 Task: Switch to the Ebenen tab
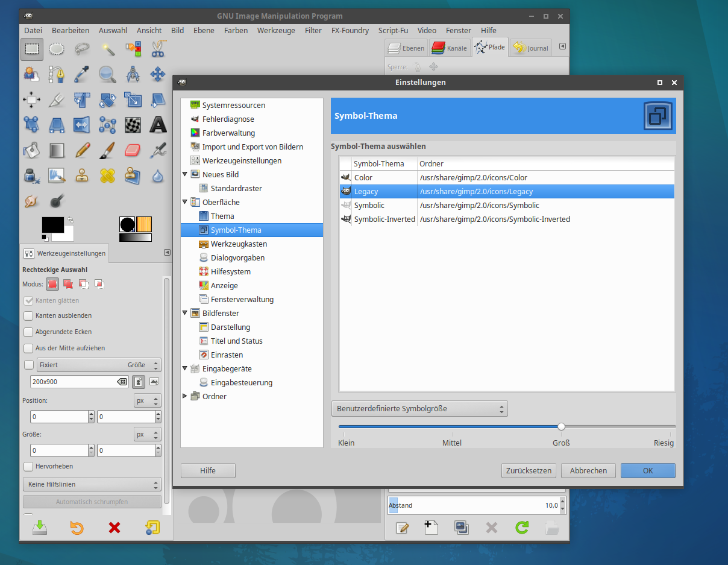click(x=406, y=48)
